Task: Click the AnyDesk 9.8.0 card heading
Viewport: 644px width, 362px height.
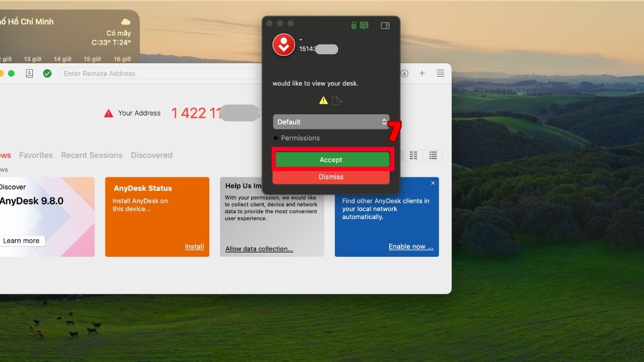Action: [32, 201]
